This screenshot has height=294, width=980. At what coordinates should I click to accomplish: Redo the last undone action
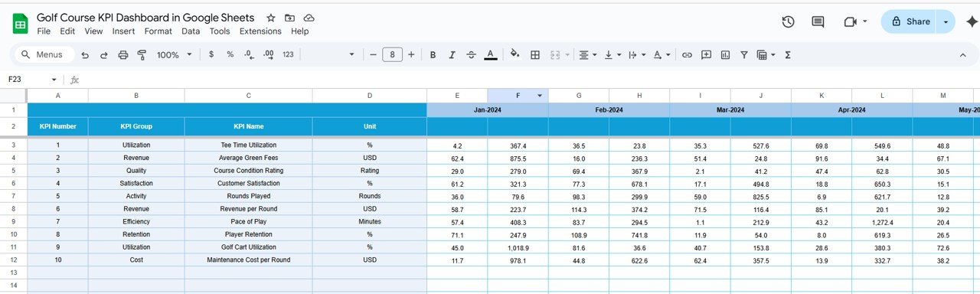tap(104, 55)
